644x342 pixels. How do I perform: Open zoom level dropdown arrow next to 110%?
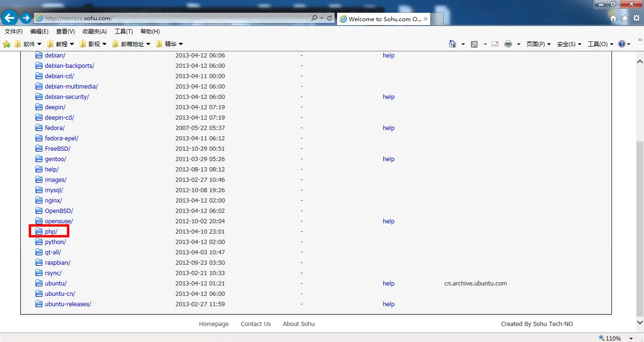pyautogui.click(x=631, y=338)
